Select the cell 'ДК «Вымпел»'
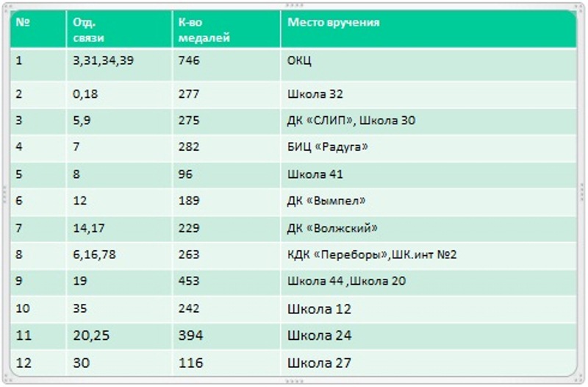 (429, 202)
